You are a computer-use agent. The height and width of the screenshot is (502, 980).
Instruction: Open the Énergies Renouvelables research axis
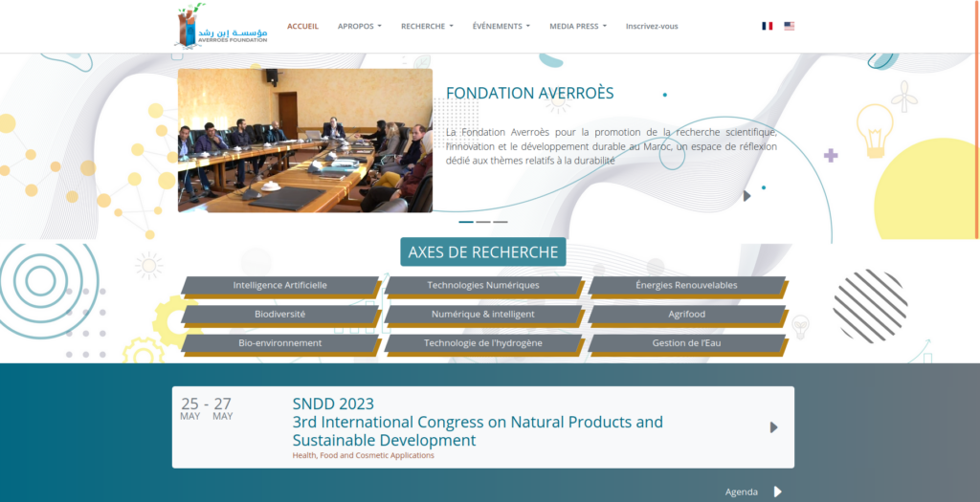click(686, 285)
